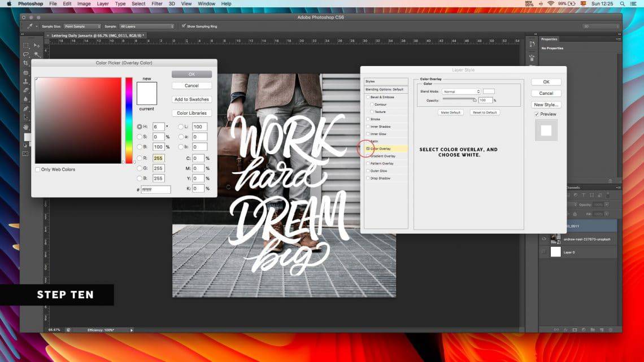Viewport: 644px width, 362px height.
Task: Select the Move tool
Action: pos(37,46)
